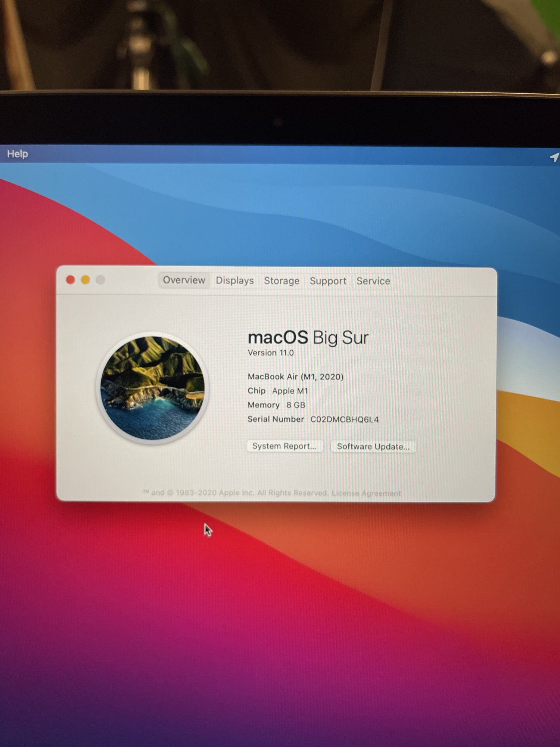Screen dimensions: 560x747
Task: Switch to the Overview tab
Action: click(x=184, y=280)
